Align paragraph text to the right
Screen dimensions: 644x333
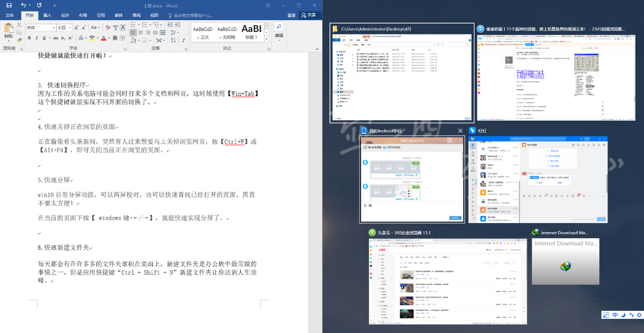tap(148, 33)
